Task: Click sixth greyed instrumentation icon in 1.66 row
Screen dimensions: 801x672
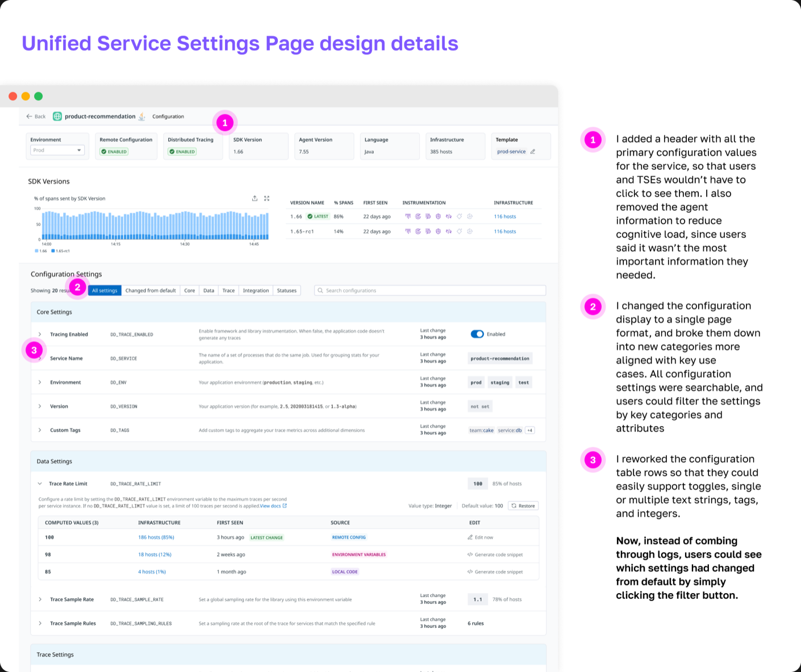Action: pyautogui.click(x=459, y=216)
